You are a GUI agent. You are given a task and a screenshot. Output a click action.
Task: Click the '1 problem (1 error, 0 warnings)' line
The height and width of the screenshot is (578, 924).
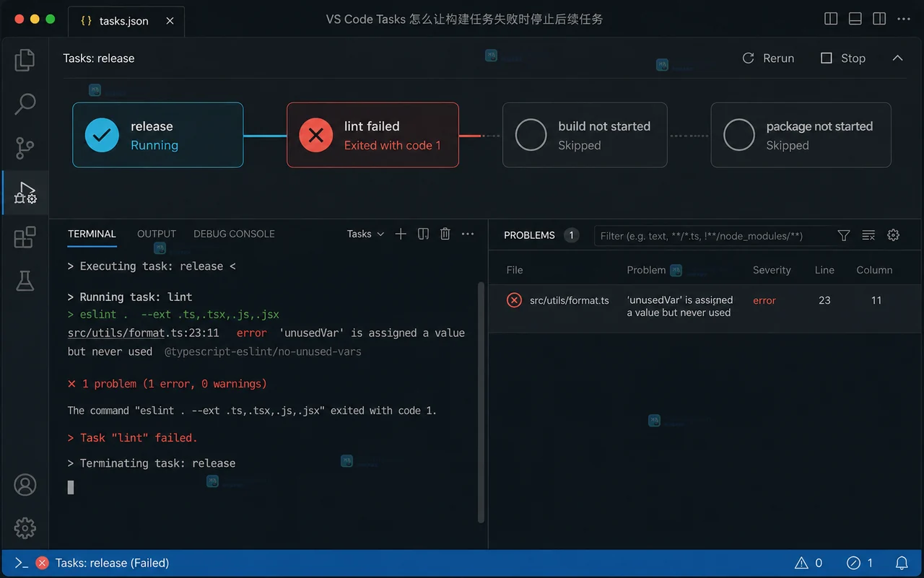coord(167,384)
